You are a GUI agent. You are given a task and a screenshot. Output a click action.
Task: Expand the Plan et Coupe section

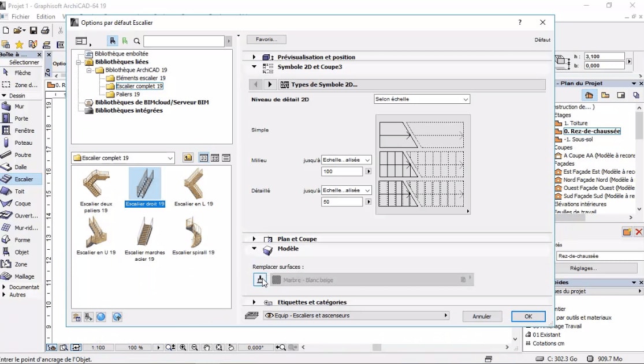(254, 239)
